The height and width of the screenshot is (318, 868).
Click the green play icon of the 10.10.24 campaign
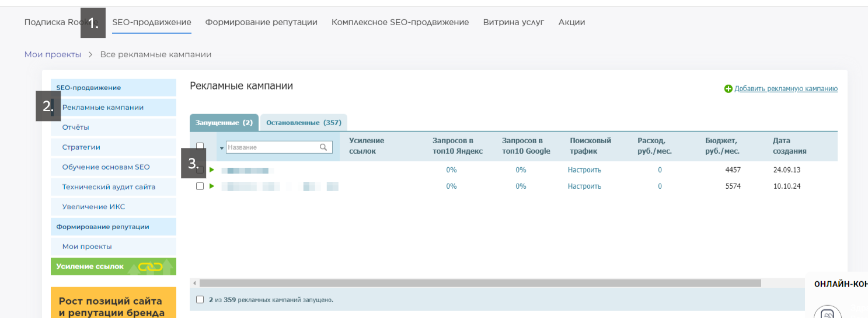212,186
